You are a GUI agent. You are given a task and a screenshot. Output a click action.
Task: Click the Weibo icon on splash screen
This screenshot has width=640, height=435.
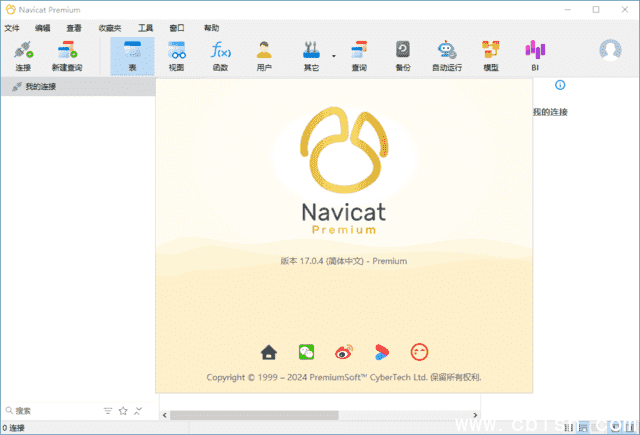point(344,352)
